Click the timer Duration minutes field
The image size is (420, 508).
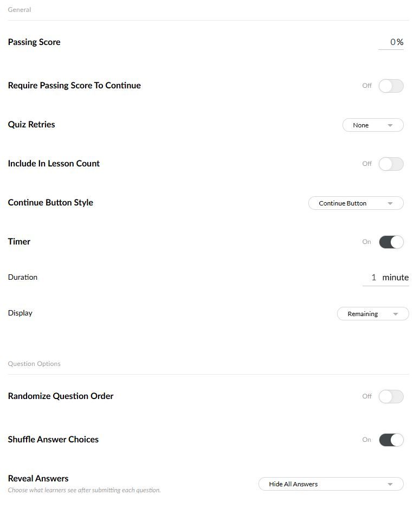tap(373, 278)
